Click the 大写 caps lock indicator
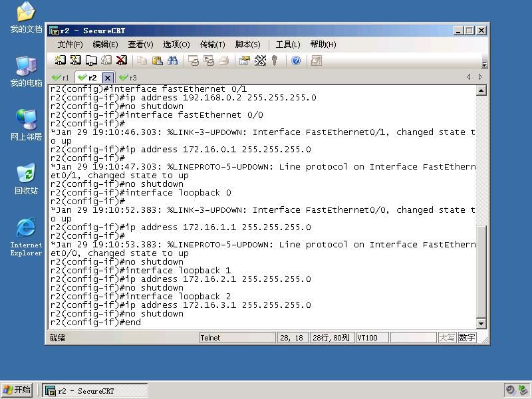 click(x=447, y=338)
